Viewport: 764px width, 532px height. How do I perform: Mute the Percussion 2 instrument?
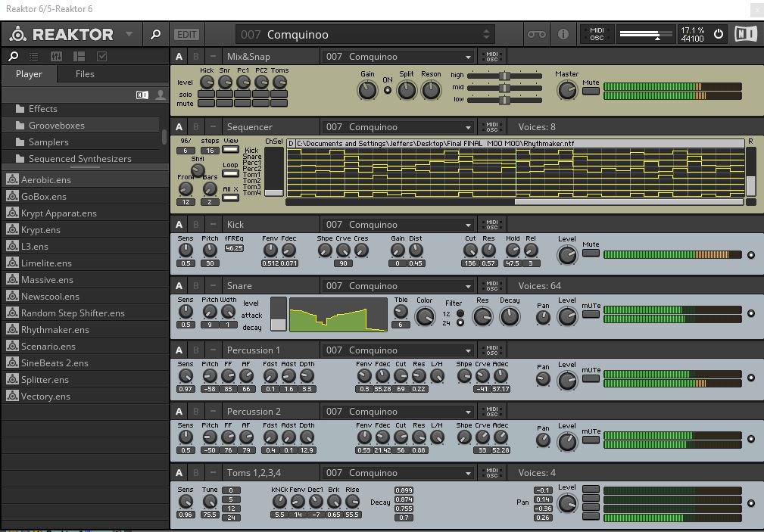[591, 440]
